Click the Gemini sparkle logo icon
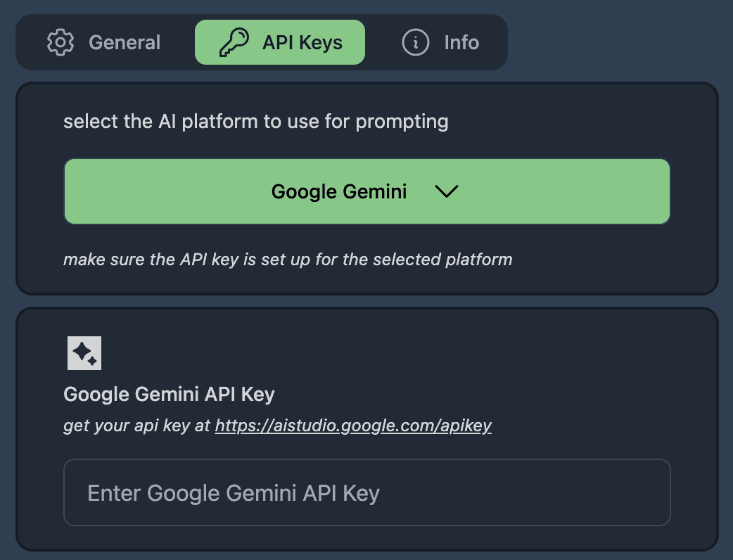The height and width of the screenshot is (560, 733). click(x=84, y=353)
